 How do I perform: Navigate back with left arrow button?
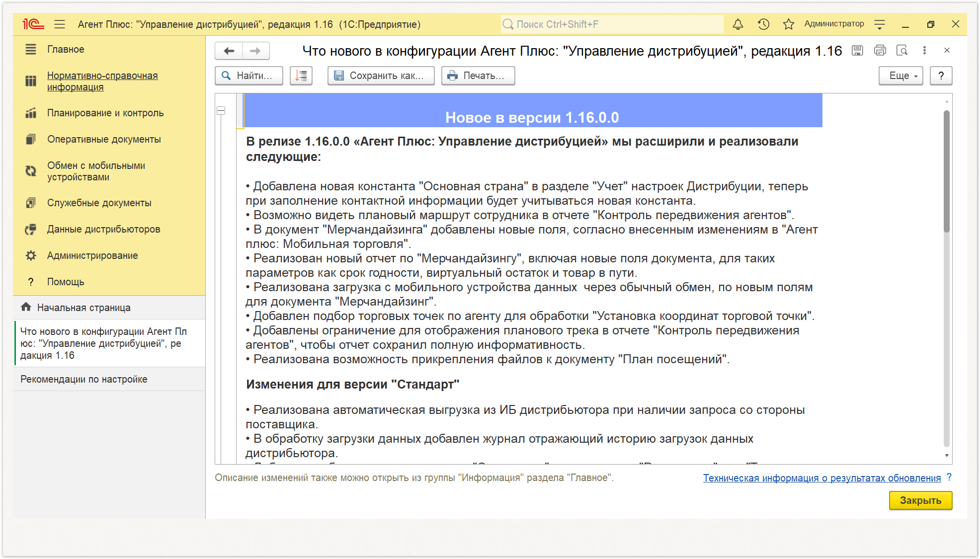(229, 51)
